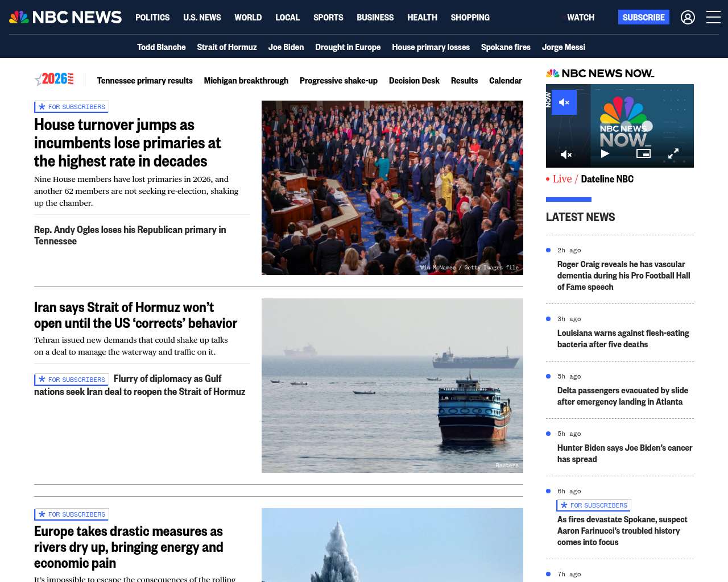Image resolution: width=728 pixels, height=582 pixels.
Task: Open the Local section
Action: pyautogui.click(x=287, y=18)
